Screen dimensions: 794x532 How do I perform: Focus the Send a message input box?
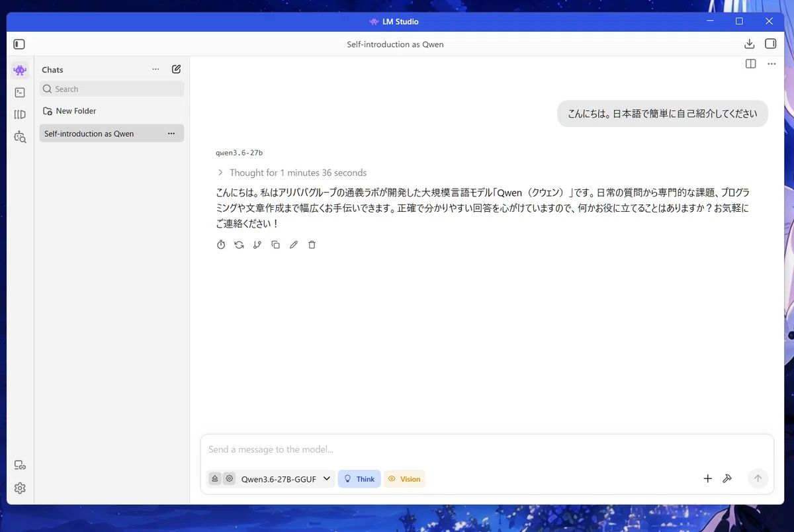487,449
